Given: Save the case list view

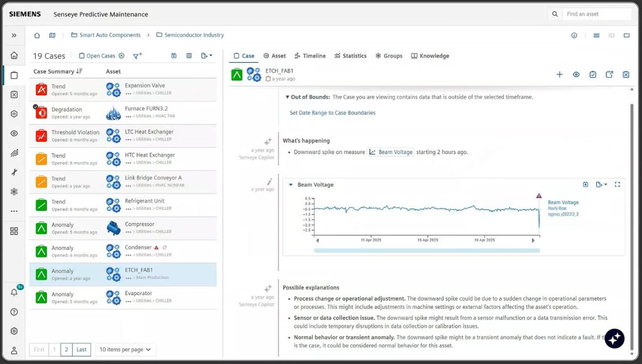Looking at the screenshot, I should point(174,56).
